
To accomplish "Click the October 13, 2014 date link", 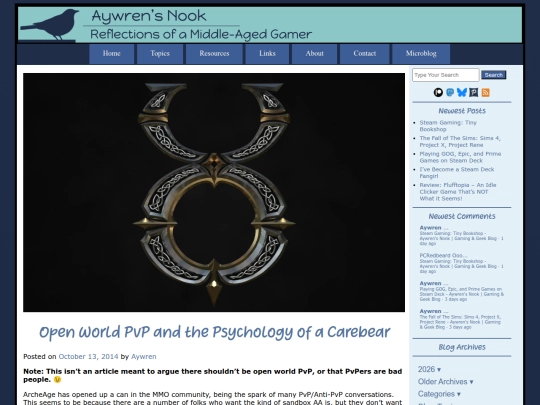I will pyautogui.click(x=88, y=356).
